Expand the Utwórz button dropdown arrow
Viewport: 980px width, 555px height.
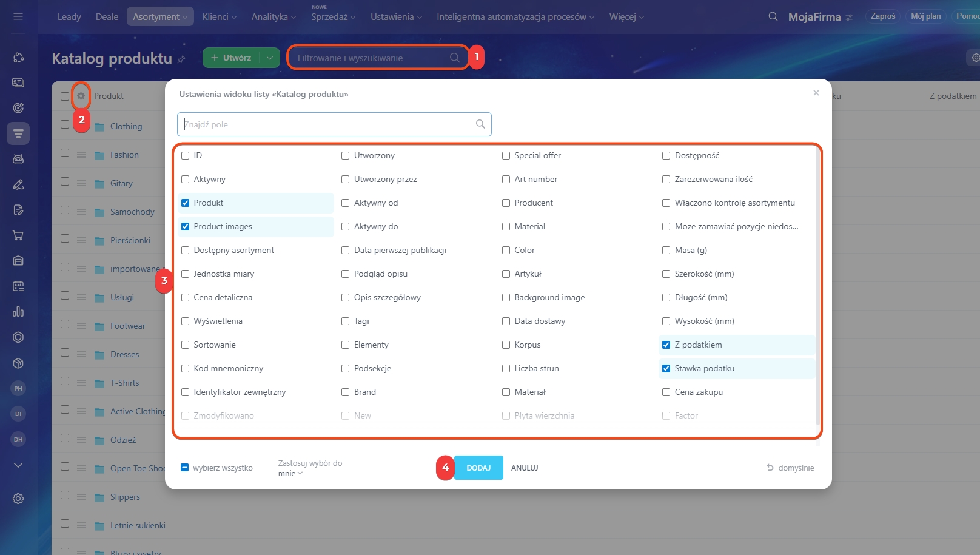[x=269, y=58]
